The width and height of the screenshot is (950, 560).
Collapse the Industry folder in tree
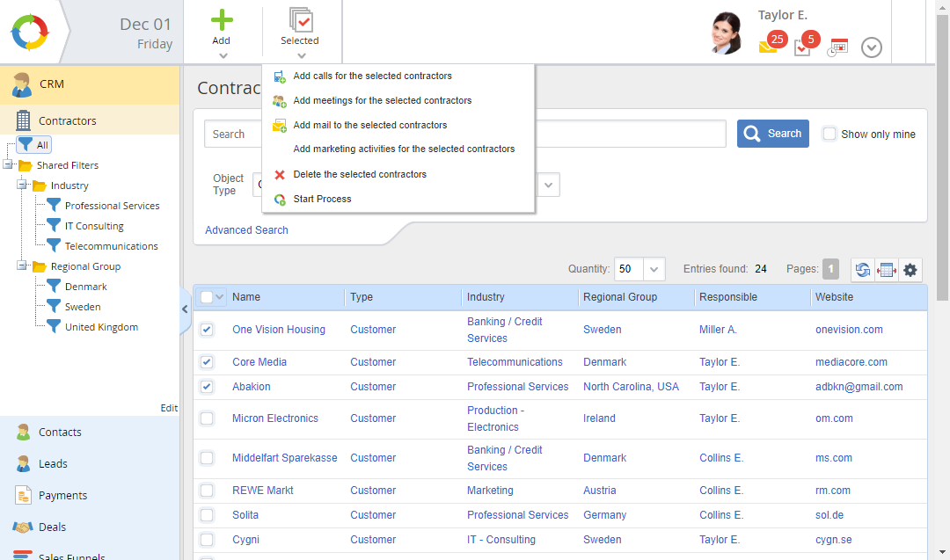23,185
